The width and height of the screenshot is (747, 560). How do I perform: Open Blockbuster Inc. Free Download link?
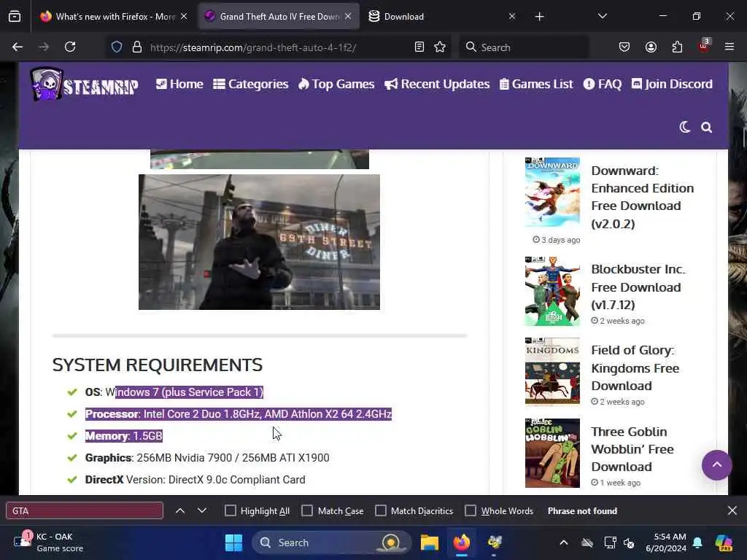[x=638, y=287]
